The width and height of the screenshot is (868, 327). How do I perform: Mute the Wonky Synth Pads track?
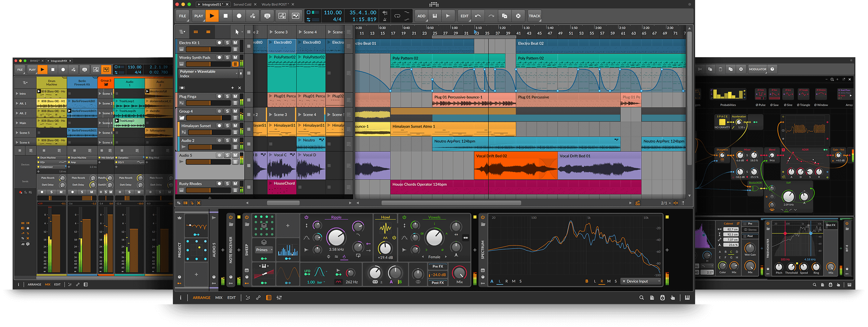coord(235,57)
